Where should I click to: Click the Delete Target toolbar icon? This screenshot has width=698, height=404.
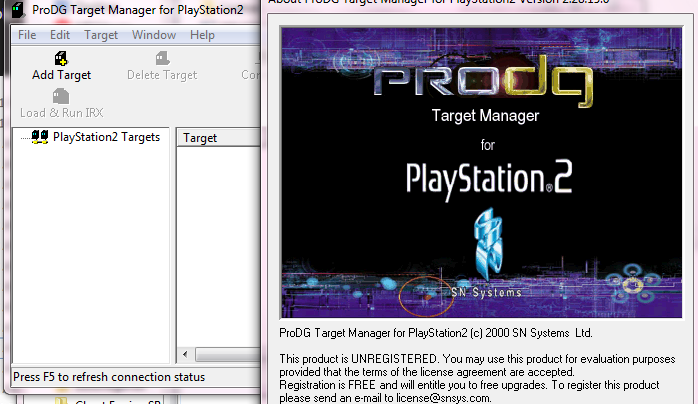coord(162,58)
